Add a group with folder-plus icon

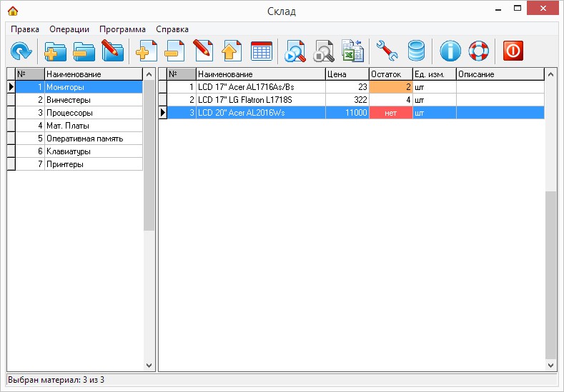pyautogui.click(x=55, y=51)
